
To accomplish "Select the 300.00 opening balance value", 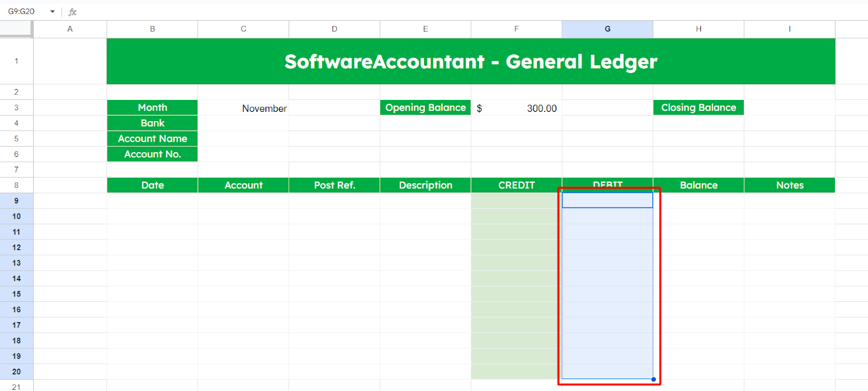I will click(x=516, y=108).
